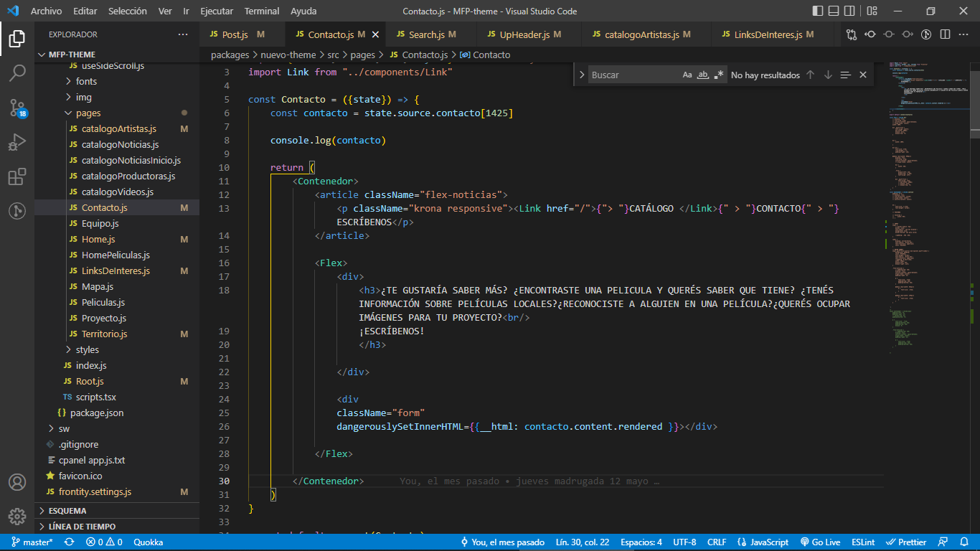Open the Extensions view
This screenshot has height=551, width=980.
pyautogui.click(x=17, y=176)
